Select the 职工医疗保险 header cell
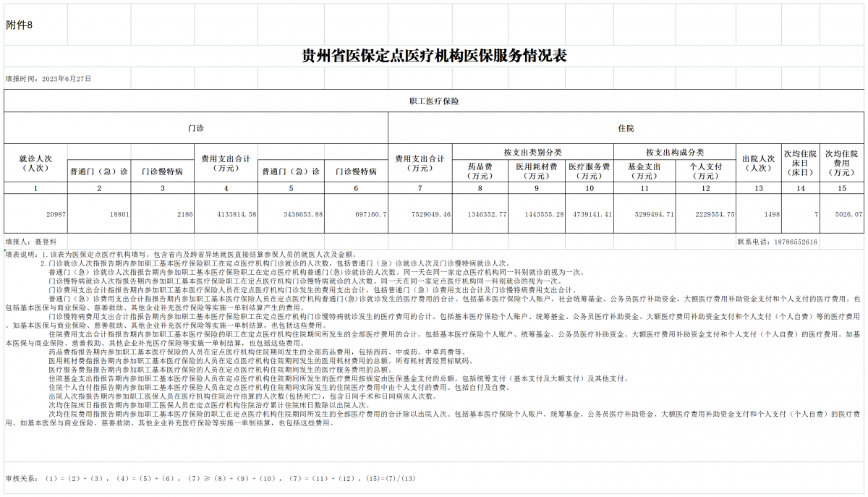Image resolution: width=868 pixels, height=497 pixels. click(x=434, y=101)
